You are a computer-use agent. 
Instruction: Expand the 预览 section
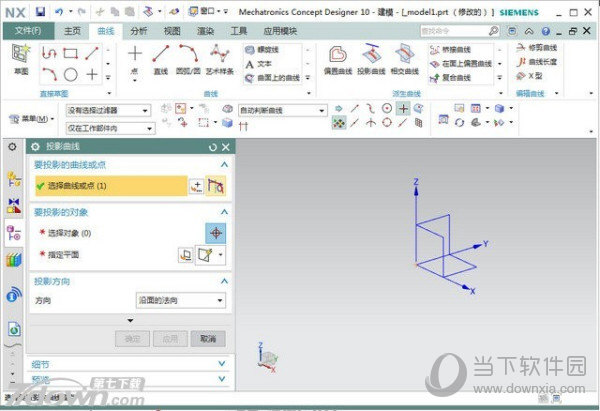pyautogui.click(x=222, y=378)
